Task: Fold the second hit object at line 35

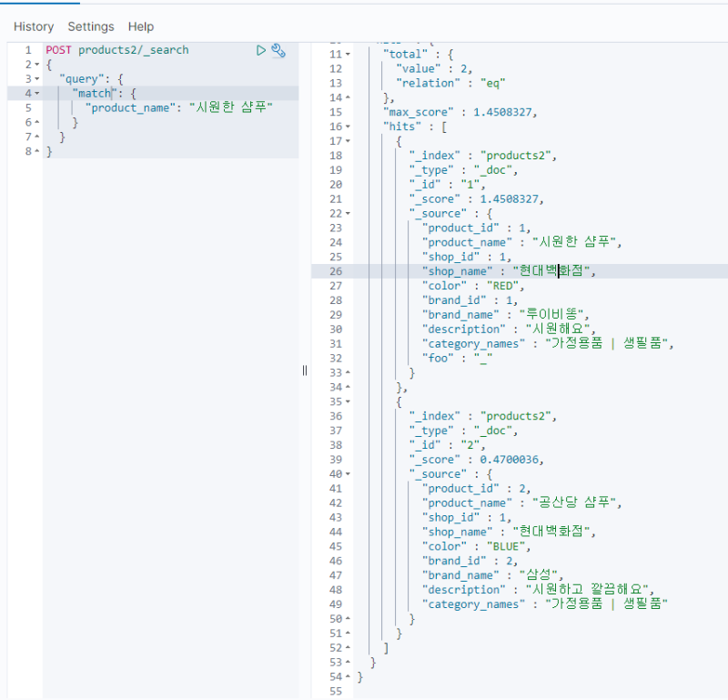Action: pos(348,401)
